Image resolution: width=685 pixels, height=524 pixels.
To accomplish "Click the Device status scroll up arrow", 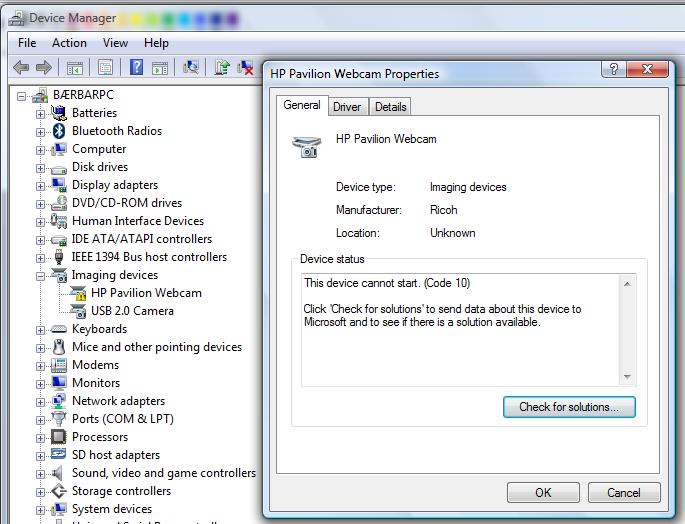I will pyautogui.click(x=627, y=284).
